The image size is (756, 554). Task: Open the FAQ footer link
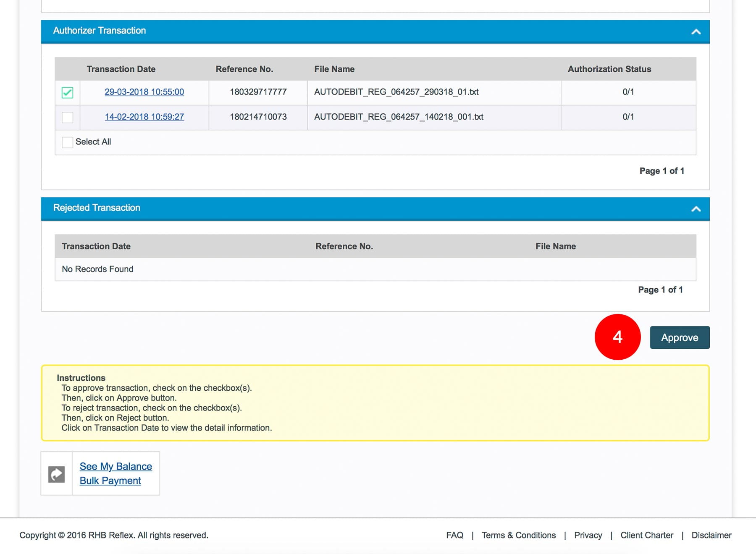(x=454, y=535)
